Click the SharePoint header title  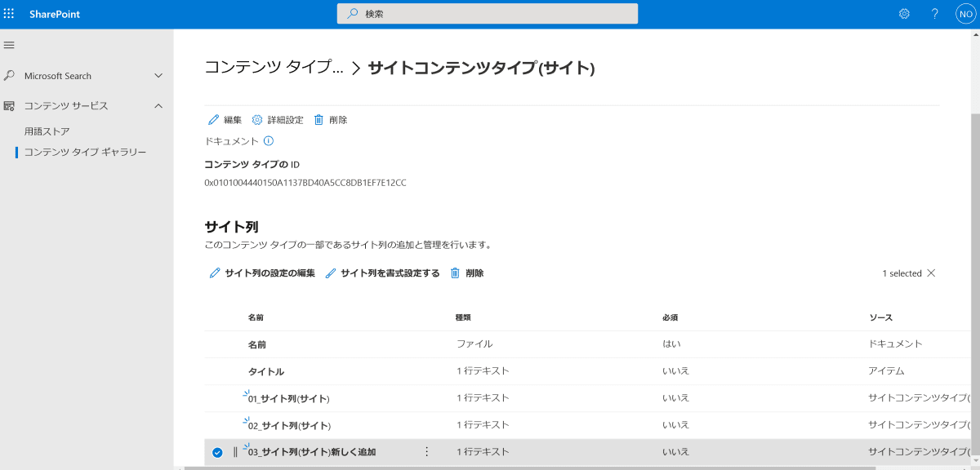tap(55, 14)
